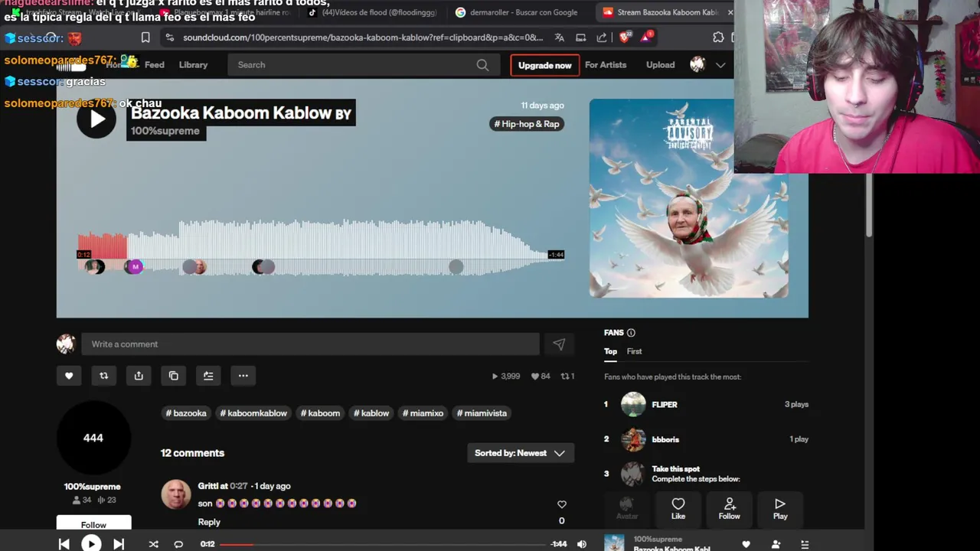Switch to the Feed navigation item
Viewport: 980px width, 551px height.
(x=155, y=65)
